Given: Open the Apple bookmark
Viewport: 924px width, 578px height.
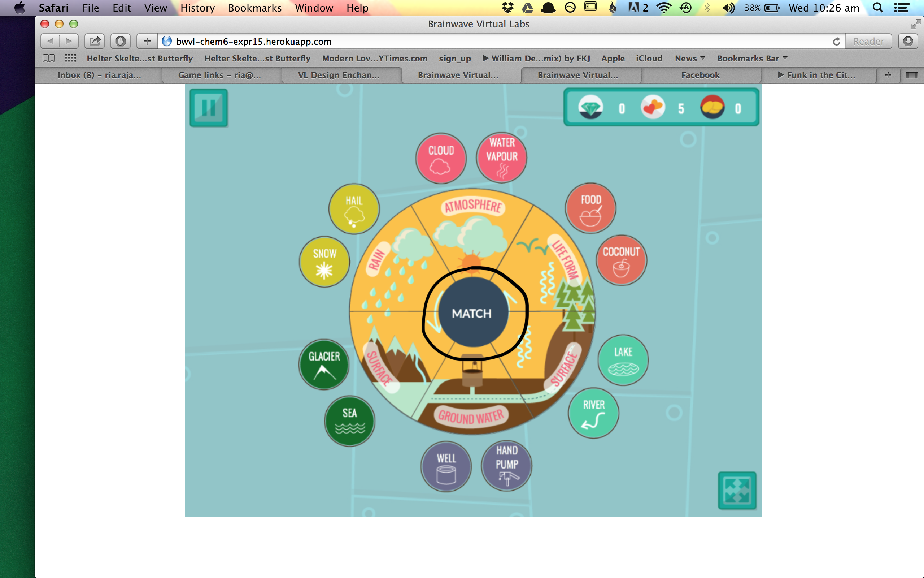Looking at the screenshot, I should (x=613, y=59).
